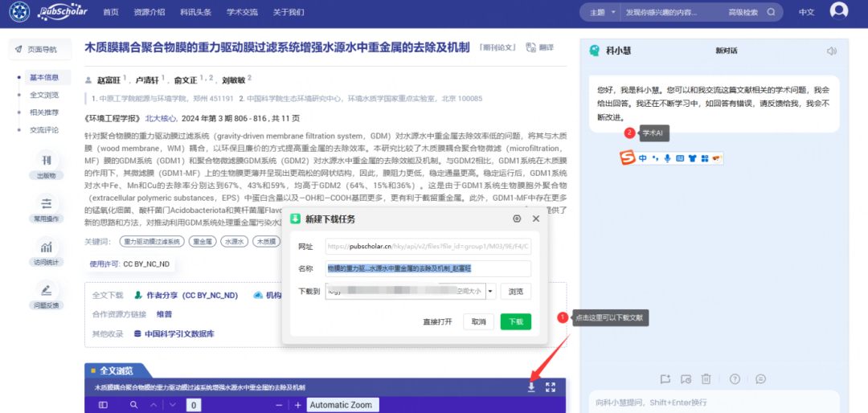Click the Chinese Academy of Sciences emblem
The width and height of the screenshot is (868, 413).
[19, 11]
